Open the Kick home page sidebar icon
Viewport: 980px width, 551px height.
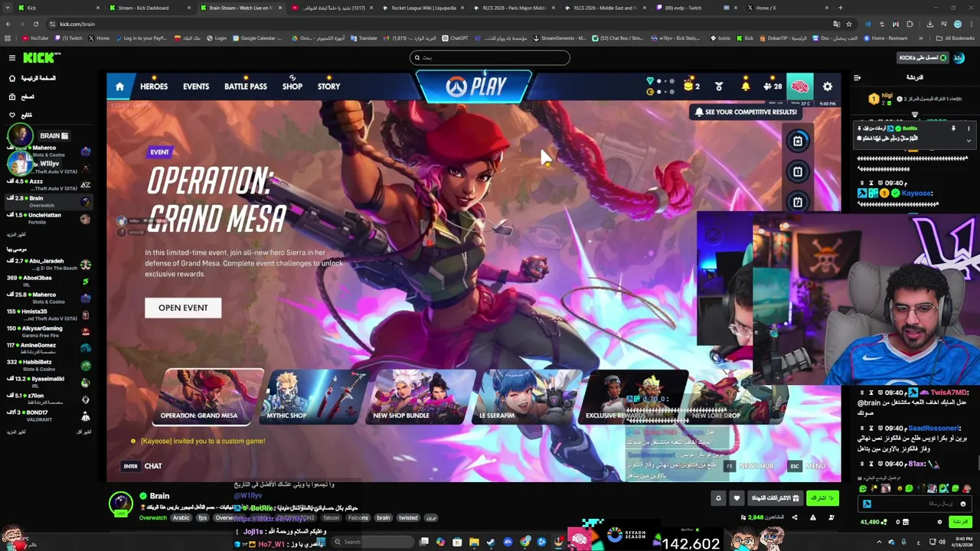coord(12,78)
